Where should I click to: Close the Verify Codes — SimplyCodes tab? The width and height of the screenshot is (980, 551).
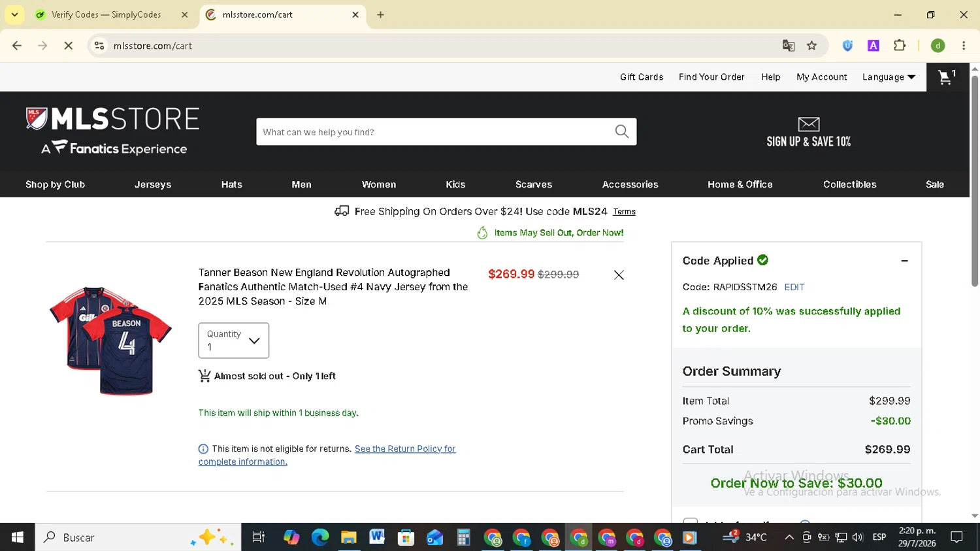pyautogui.click(x=185, y=14)
